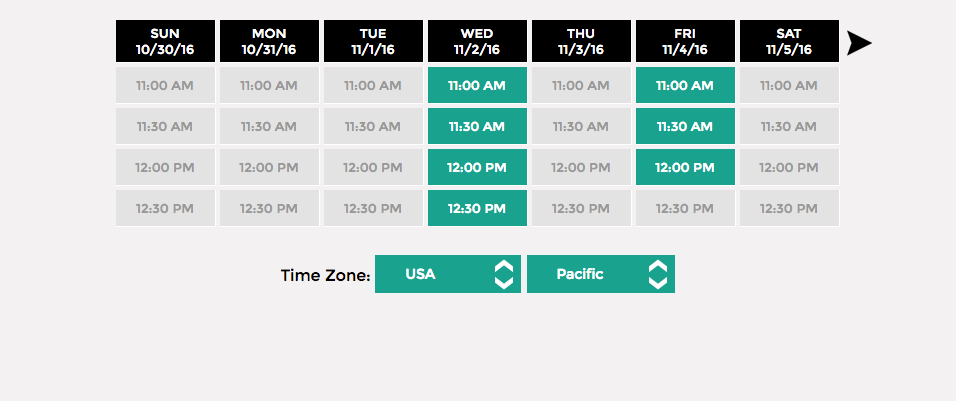Viewport: 956px width, 401px height.
Task: Click disabled Monday 12:00 PM slot
Action: tap(269, 168)
